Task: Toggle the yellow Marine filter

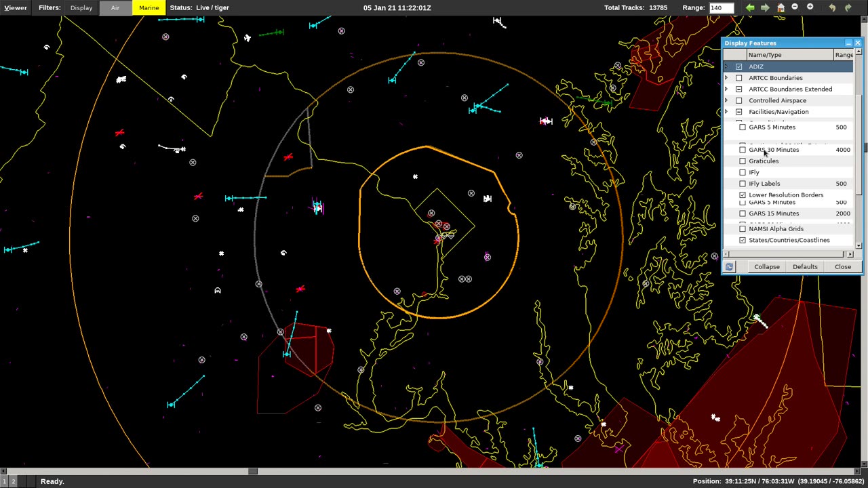Action: [149, 7]
